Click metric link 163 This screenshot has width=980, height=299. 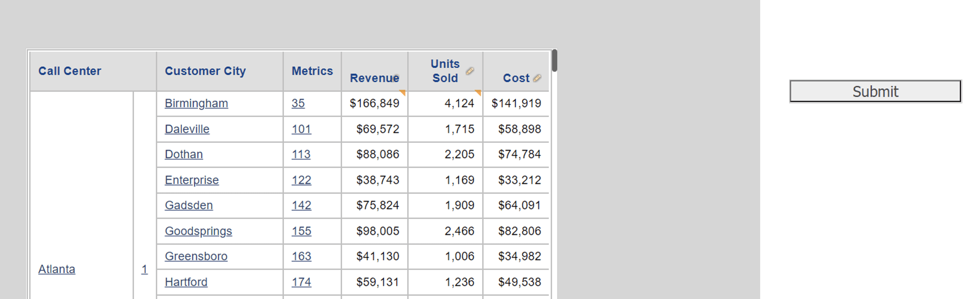tap(301, 256)
